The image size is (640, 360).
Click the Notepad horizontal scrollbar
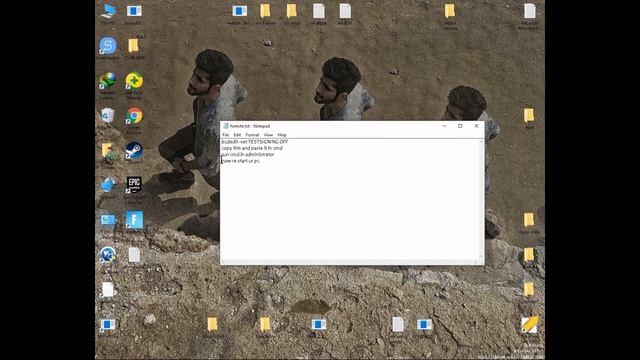click(x=350, y=262)
